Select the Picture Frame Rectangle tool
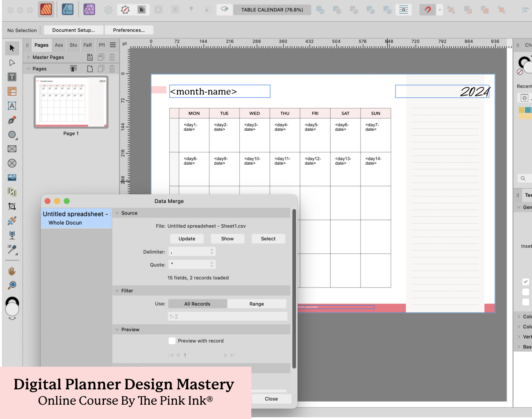 tap(12, 149)
